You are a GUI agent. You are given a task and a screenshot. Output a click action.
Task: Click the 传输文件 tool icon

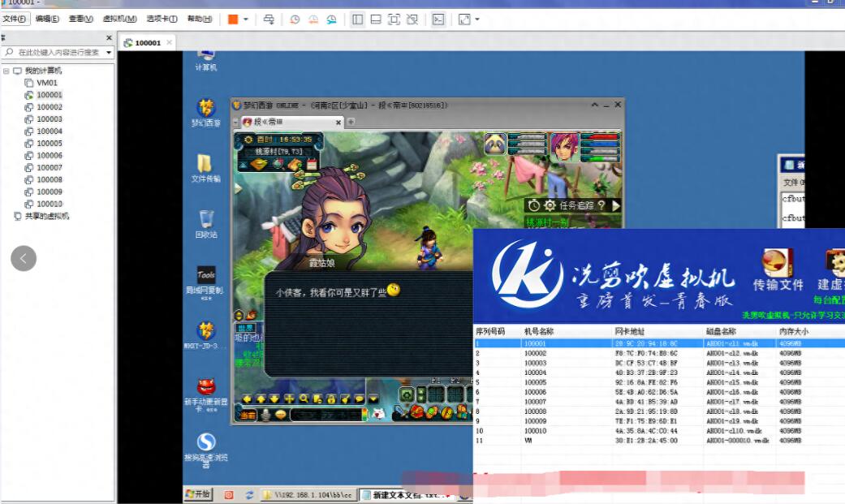(x=778, y=269)
